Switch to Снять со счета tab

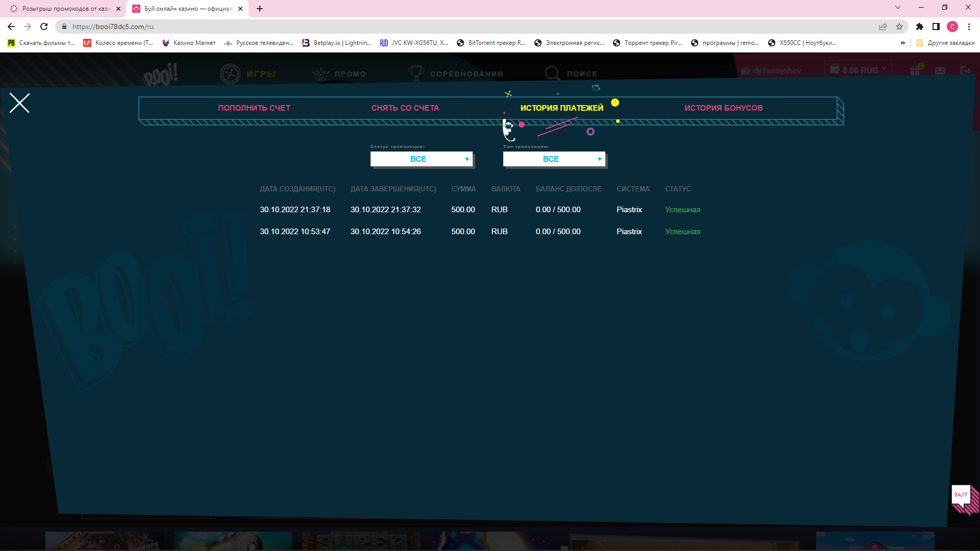[x=405, y=108]
